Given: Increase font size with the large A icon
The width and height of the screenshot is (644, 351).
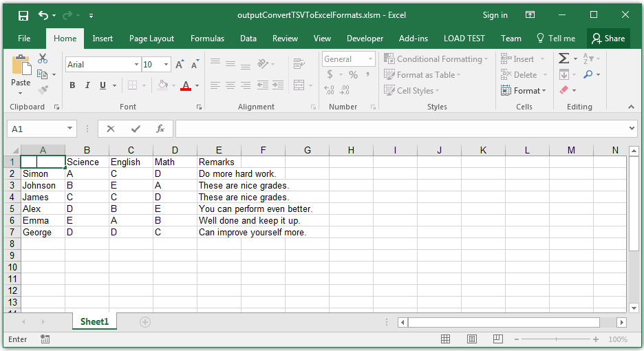Looking at the screenshot, I should click(180, 65).
